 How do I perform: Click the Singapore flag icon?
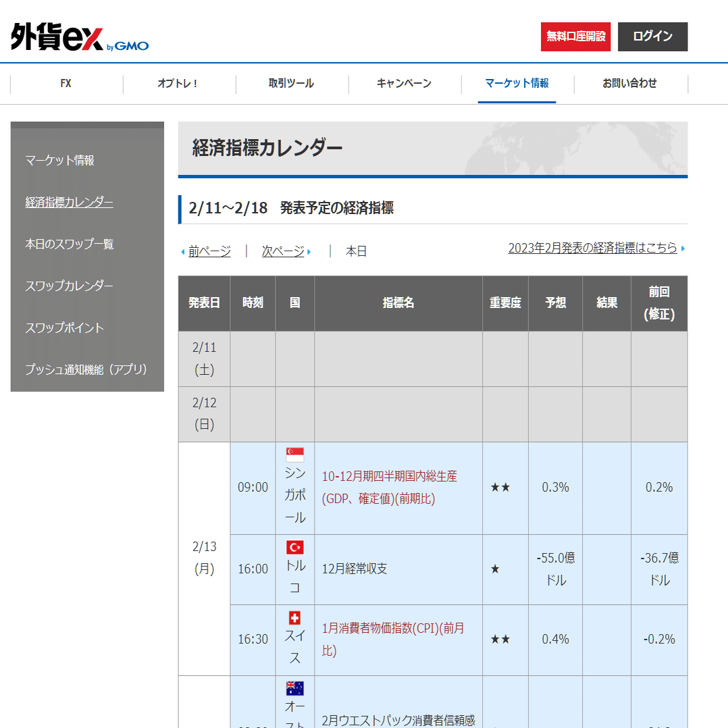pos(294,453)
